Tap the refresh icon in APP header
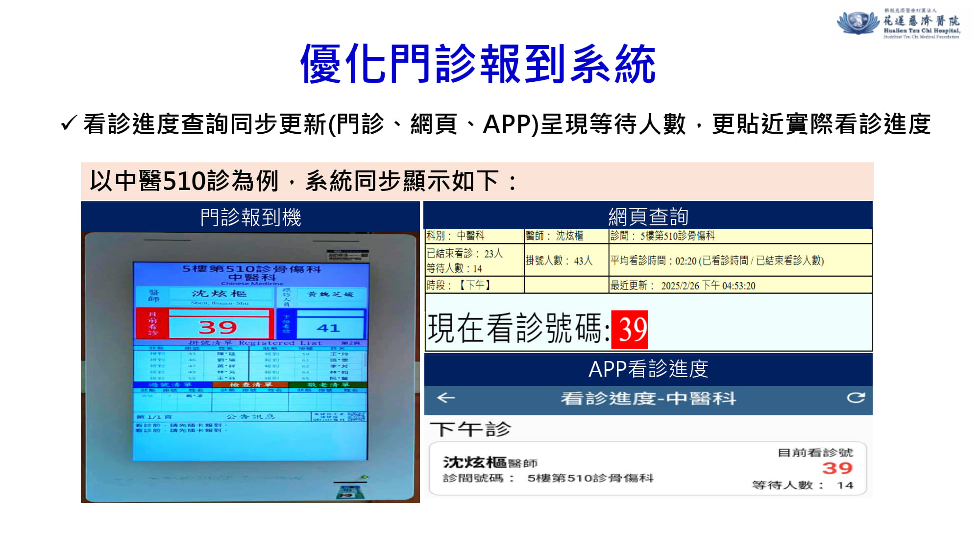 [x=856, y=398]
